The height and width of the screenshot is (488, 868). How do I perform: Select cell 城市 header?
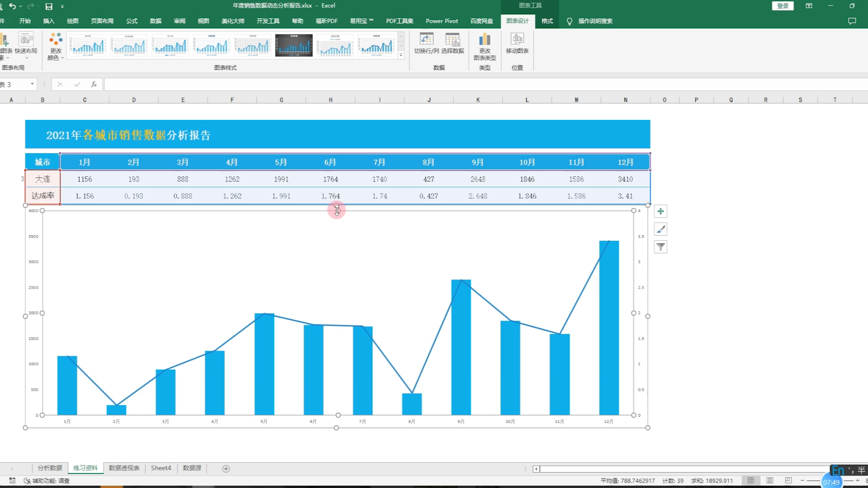[x=42, y=162]
